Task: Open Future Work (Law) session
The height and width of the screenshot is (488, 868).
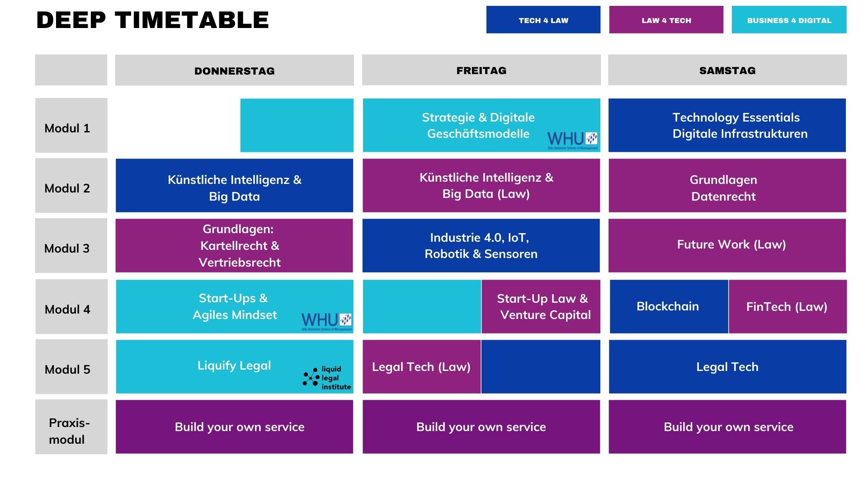Action: click(727, 246)
